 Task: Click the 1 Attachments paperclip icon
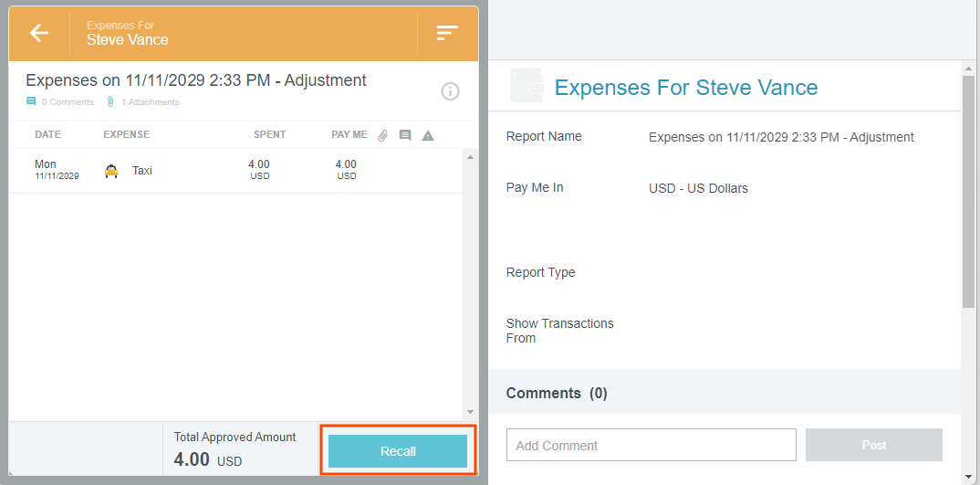(x=110, y=102)
